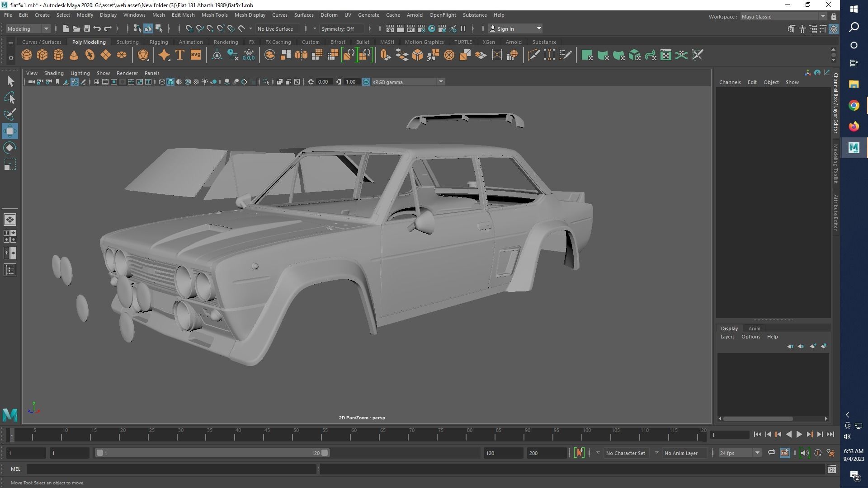Toggle smooth shade all in viewport
Image resolution: width=868 pixels, height=488 pixels.
tap(170, 82)
